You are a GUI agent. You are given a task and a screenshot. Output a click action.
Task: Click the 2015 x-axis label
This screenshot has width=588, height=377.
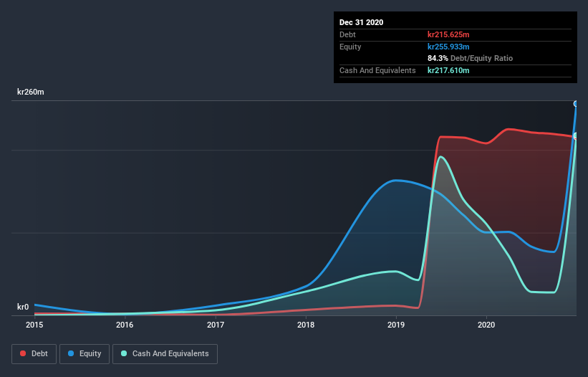(34, 325)
